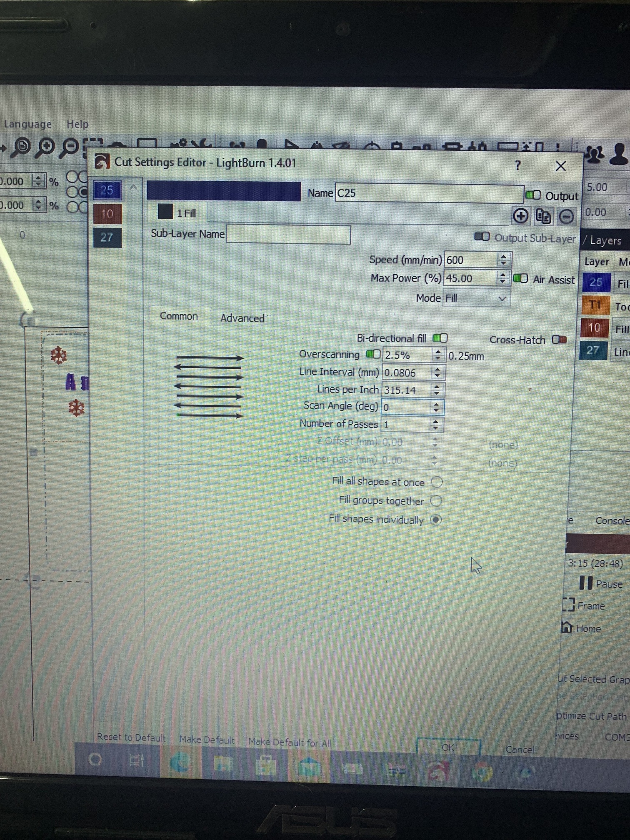630x840 pixels.
Task: Switch to the Advanced tab
Action: pyautogui.click(x=242, y=318)
